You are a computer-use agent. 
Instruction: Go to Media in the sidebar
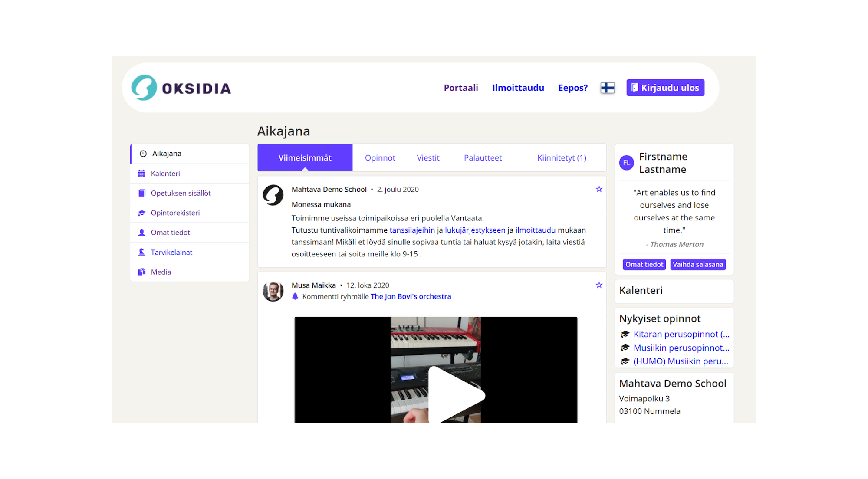(x=161, y=272)
